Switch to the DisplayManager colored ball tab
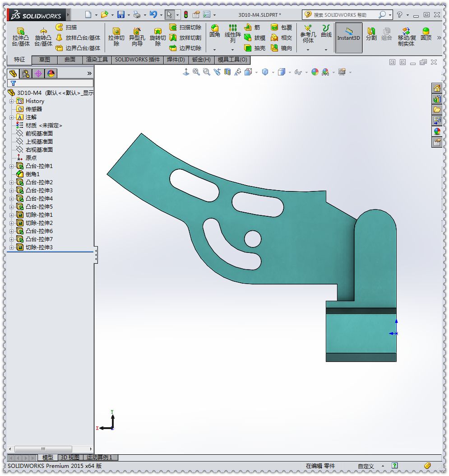Image resolution: width=449 pixels, height=476 pixels. 50,73
